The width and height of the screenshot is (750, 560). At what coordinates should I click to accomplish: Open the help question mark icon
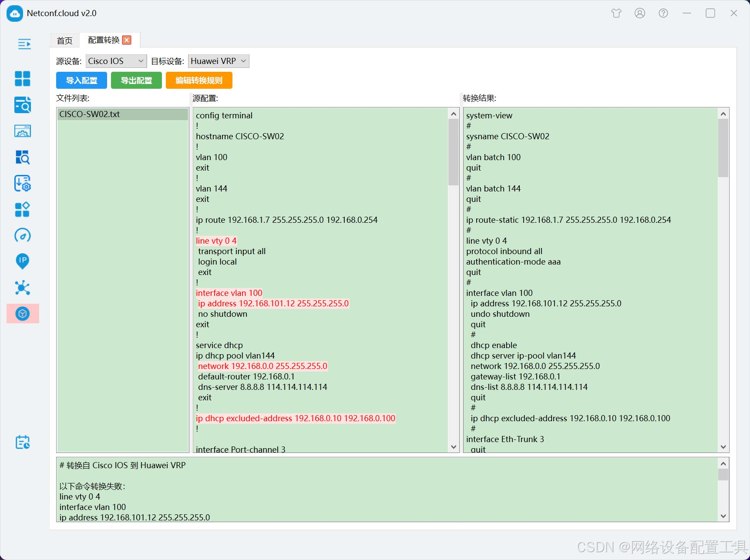coord(663,13)
